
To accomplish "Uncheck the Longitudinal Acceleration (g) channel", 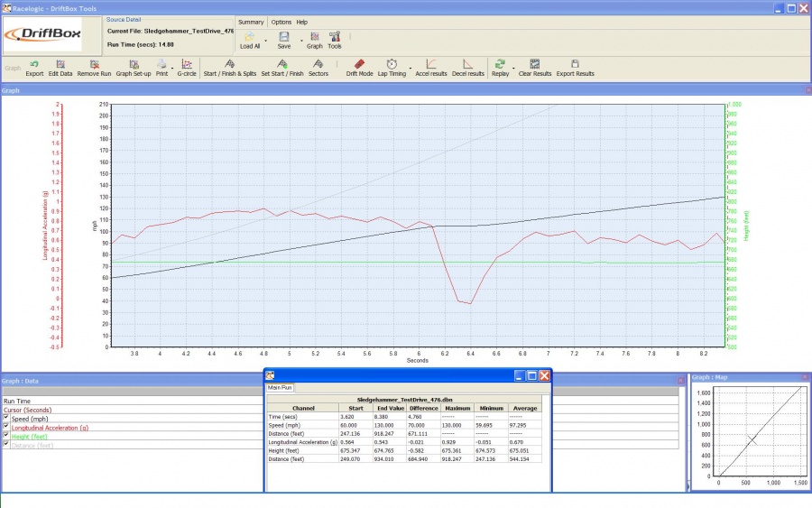I will click(x=6, y=427).
